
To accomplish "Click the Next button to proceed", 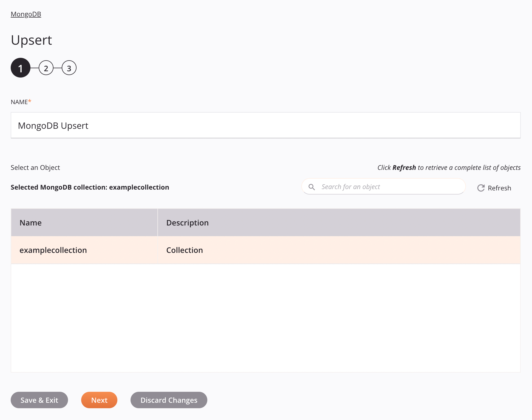I will 99,400.
